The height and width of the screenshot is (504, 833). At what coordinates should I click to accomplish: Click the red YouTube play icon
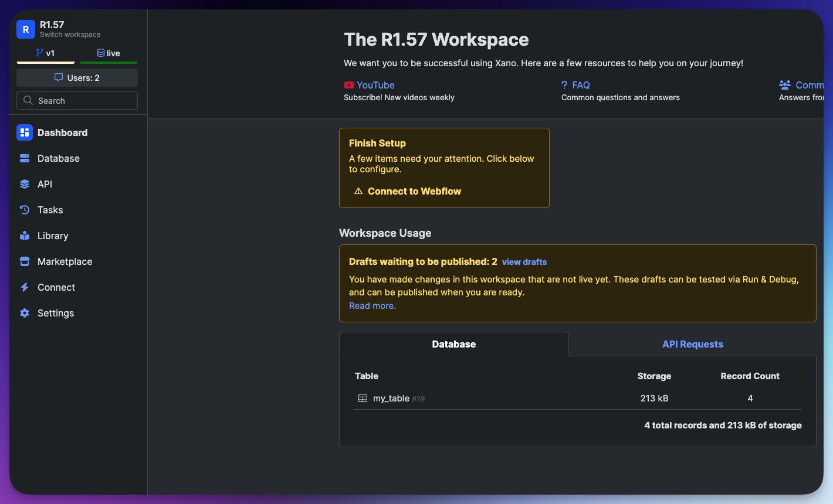349,85
